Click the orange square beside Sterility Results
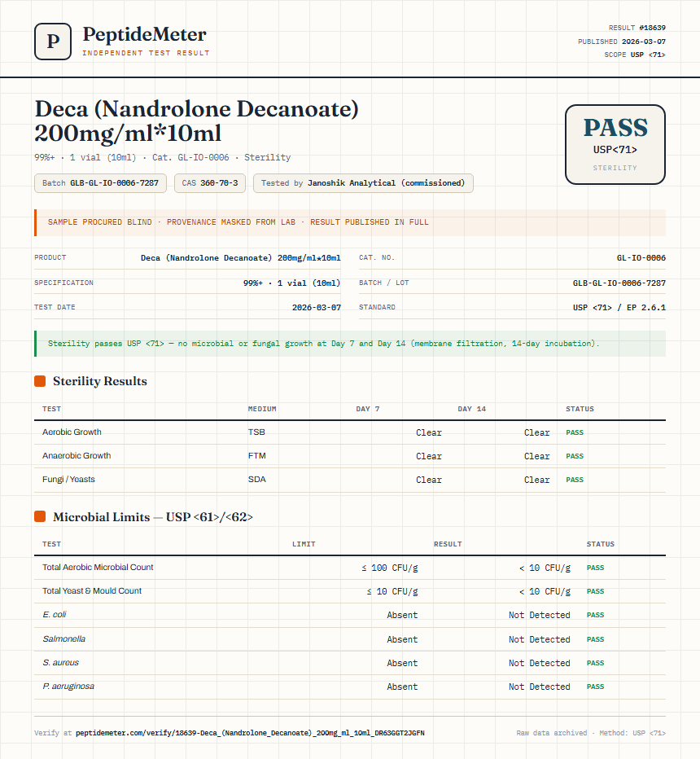The height and width of the screenshot is (759, 700). 40,381
